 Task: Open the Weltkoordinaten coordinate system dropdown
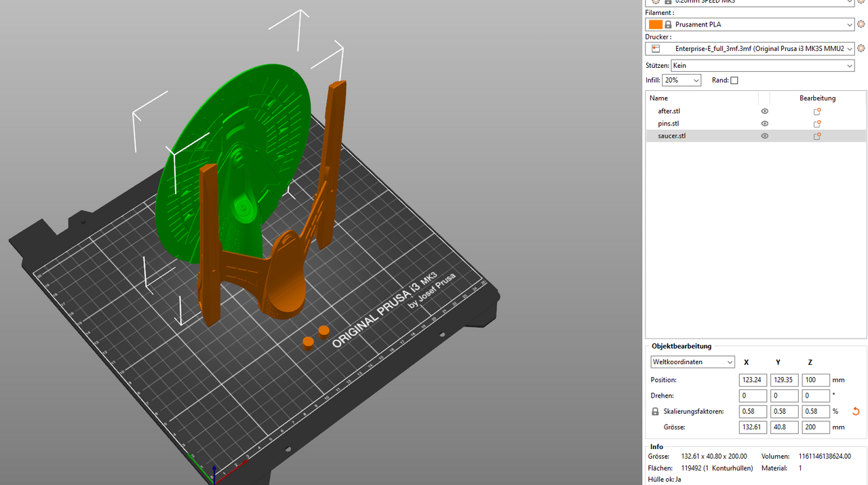click(x=692, y=362)
